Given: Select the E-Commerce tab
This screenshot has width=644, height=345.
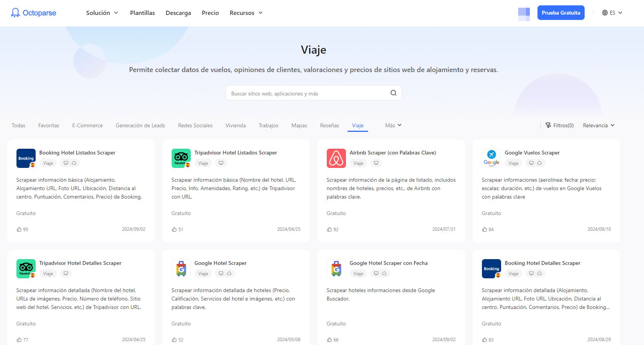Looking at the screenshot, I should coord(87,125).
